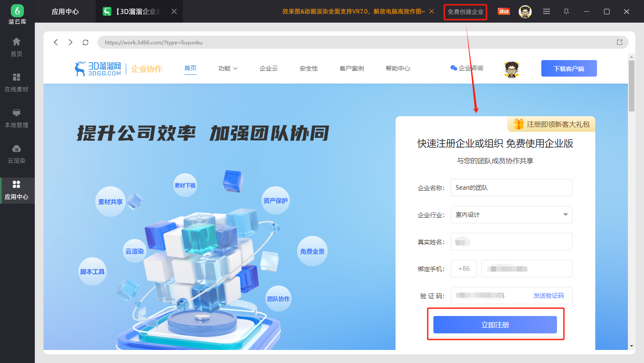644x363 pixels.
Task: Click the page vertical scrollbar thumb
Action: pos(631,86)
